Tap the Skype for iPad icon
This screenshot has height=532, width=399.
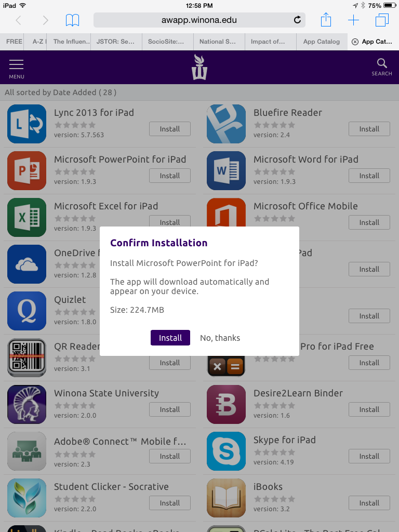[x=226, y=451]
